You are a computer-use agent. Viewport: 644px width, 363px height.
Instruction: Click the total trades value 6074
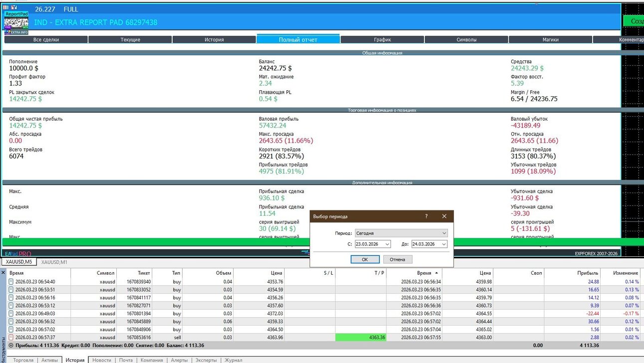[x=16, y=156]
